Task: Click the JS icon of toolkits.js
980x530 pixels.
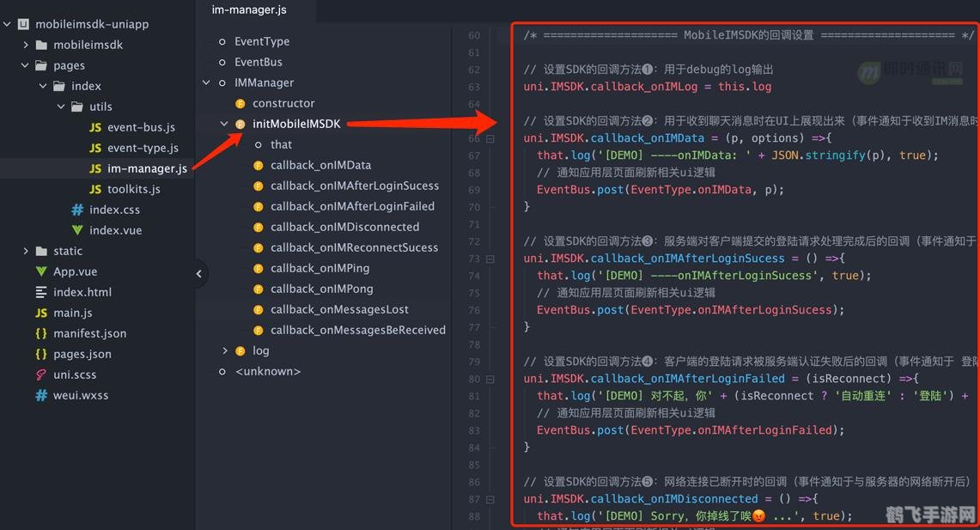Action: [95, 189]
